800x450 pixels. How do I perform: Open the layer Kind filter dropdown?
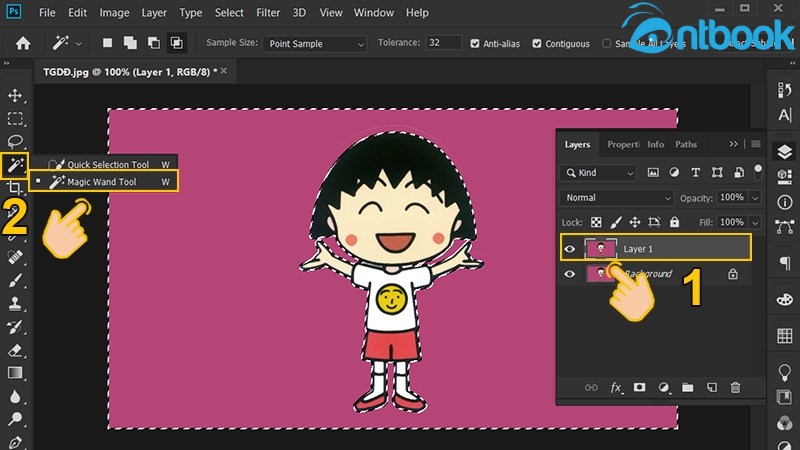pyautogui.click(x=598, y=173)
